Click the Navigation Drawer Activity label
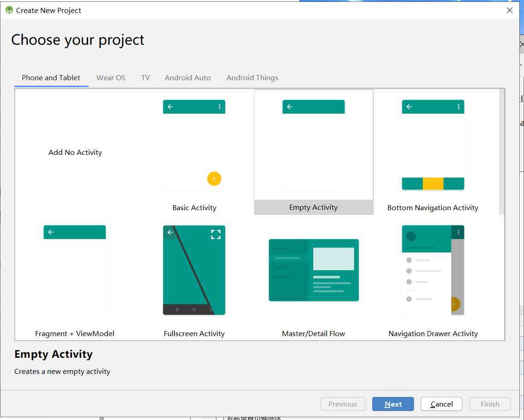The image size is (524, 420). 433,333
